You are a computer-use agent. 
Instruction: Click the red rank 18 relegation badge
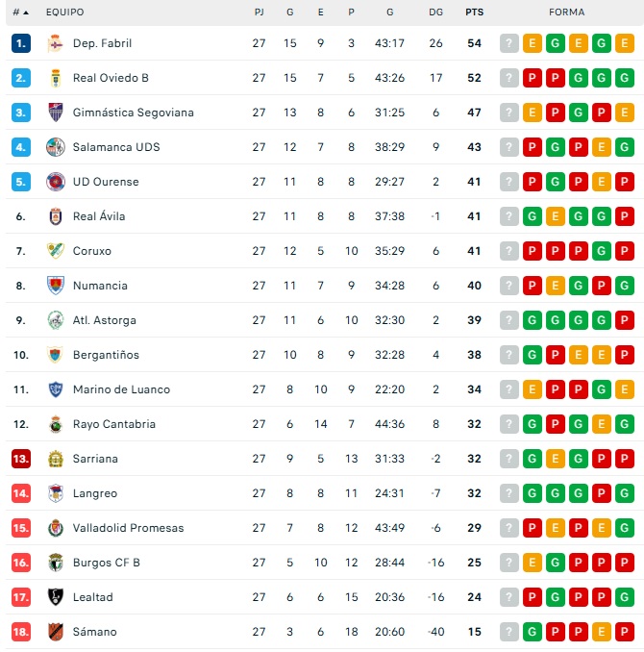point(21,632)
